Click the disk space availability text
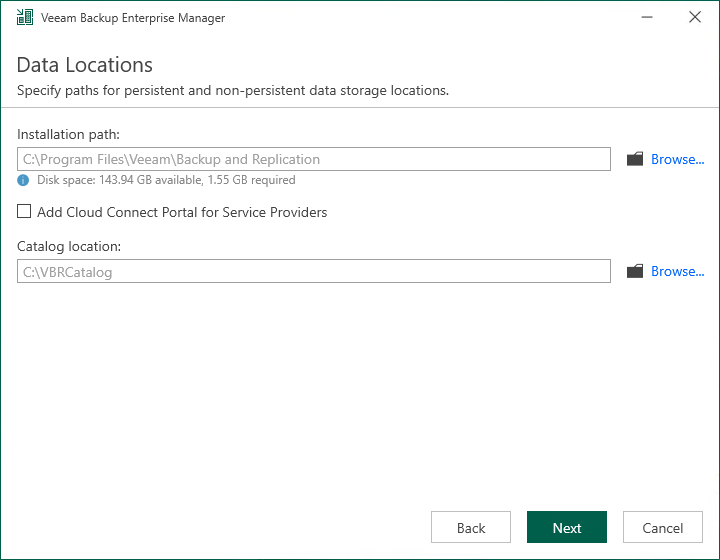The image size is (720, 560). (166, 180)
